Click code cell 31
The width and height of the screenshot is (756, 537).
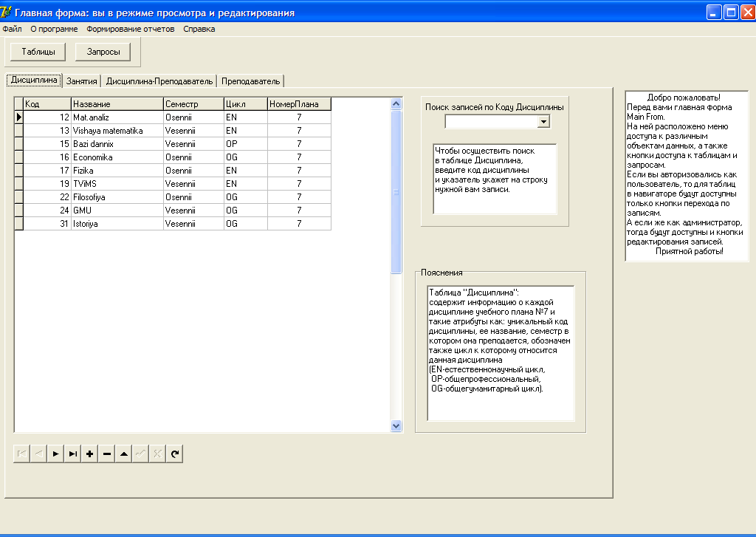click(47, 223)
